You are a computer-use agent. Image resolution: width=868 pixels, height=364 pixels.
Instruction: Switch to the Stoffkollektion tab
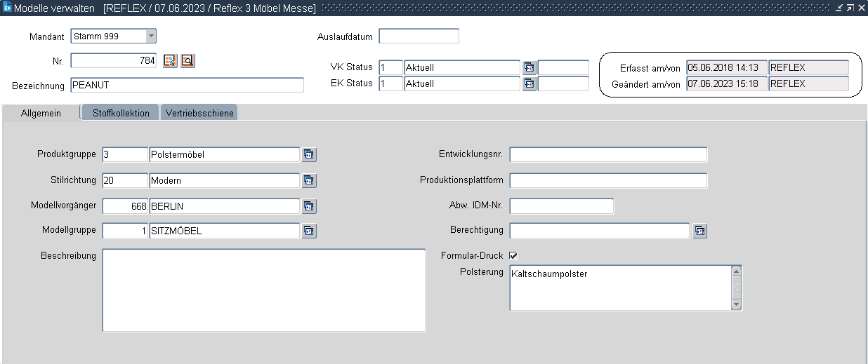point(121,113)
